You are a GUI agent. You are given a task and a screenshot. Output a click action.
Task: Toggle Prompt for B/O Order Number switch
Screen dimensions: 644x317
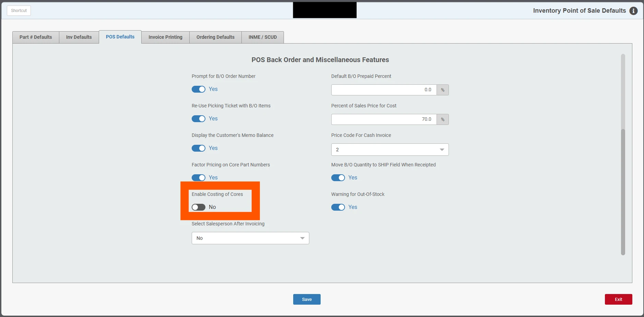[199, 89]
